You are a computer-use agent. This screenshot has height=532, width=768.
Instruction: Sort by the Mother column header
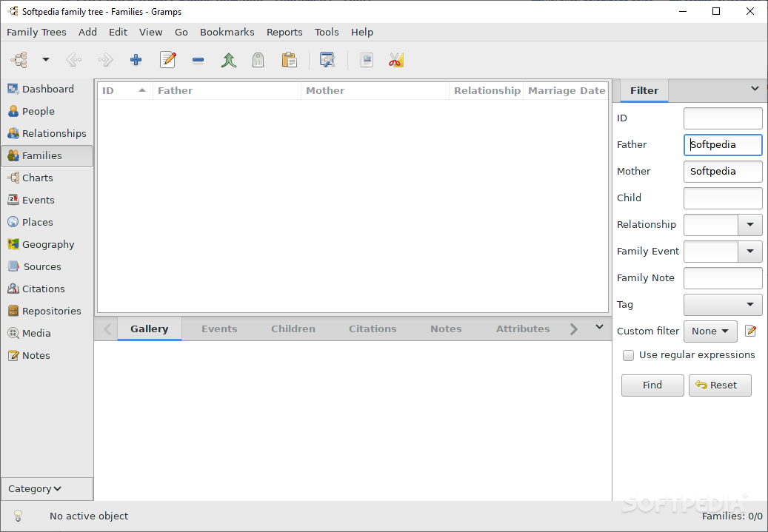pyautogui.click(x=375, y=90)
